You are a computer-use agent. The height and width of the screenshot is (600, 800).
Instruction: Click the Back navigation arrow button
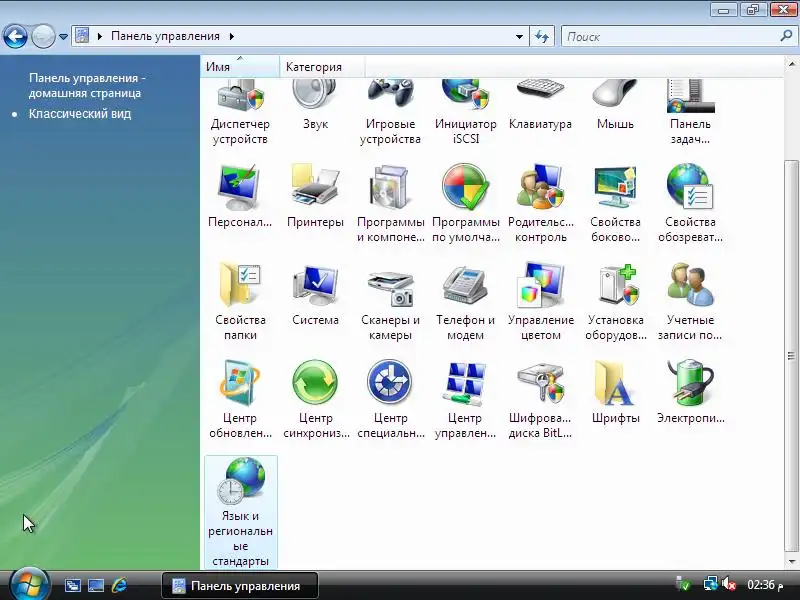click(15, 37)
